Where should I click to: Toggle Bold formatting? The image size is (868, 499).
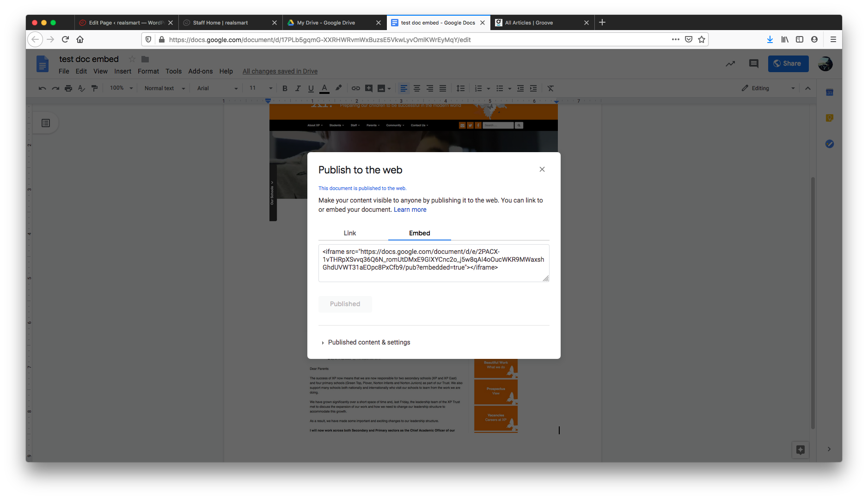click(x=285, y=88)
